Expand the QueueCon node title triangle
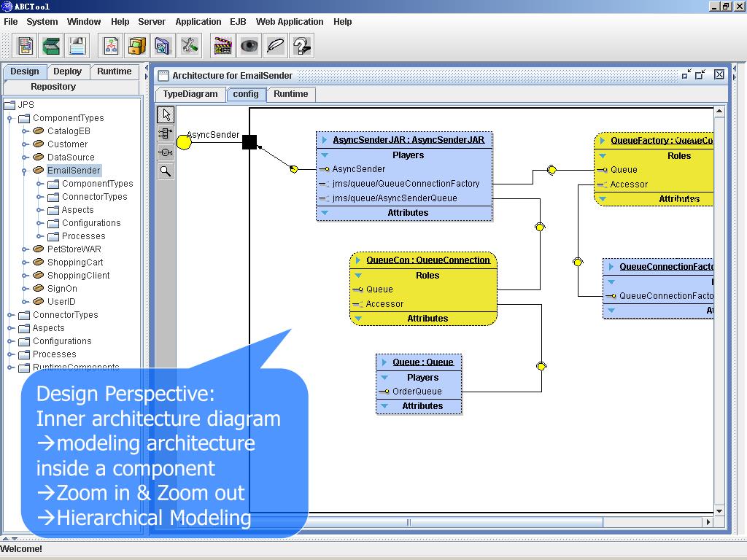Screen dimensions: 747x560 coord(357,260)
